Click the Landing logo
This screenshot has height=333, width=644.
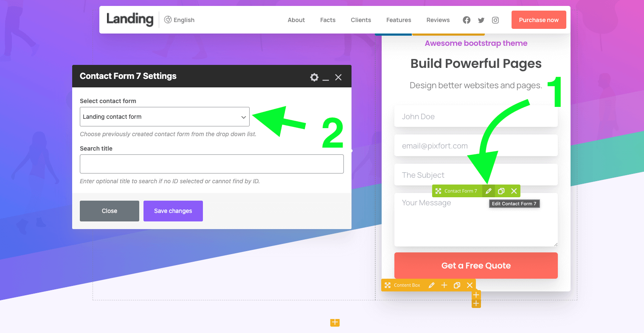click(x=130, y=19)
